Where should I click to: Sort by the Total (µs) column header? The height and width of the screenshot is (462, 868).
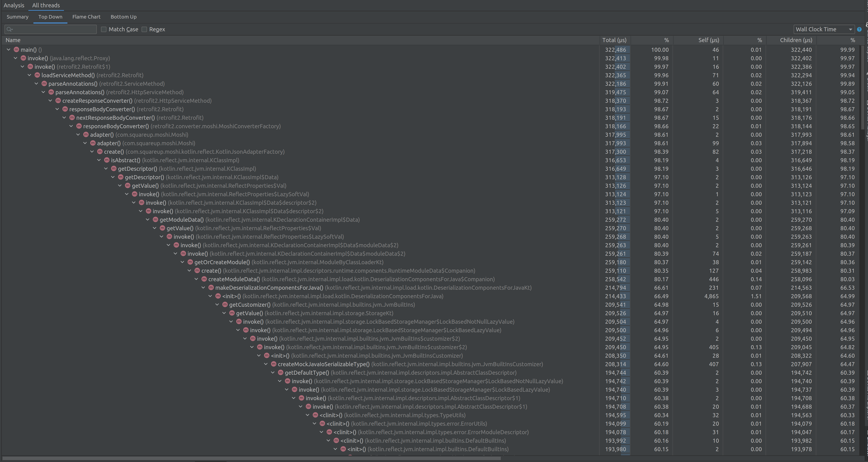click(614, 40)
